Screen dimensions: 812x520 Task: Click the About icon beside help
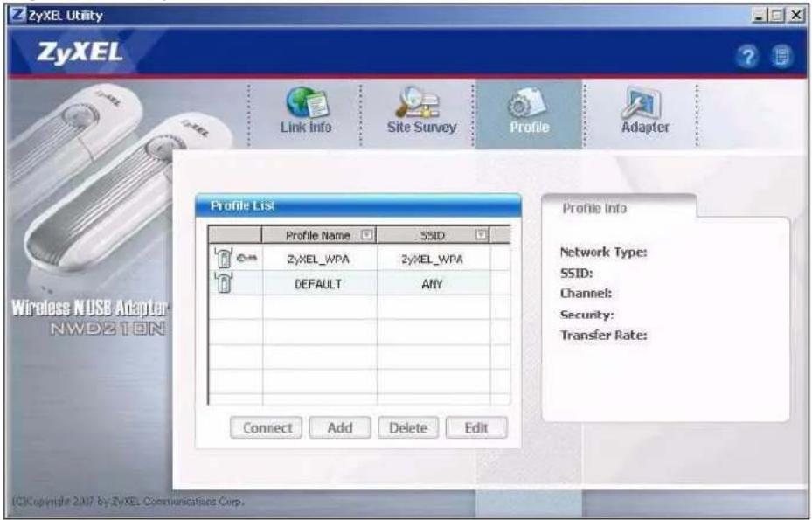tap(781, 56)
